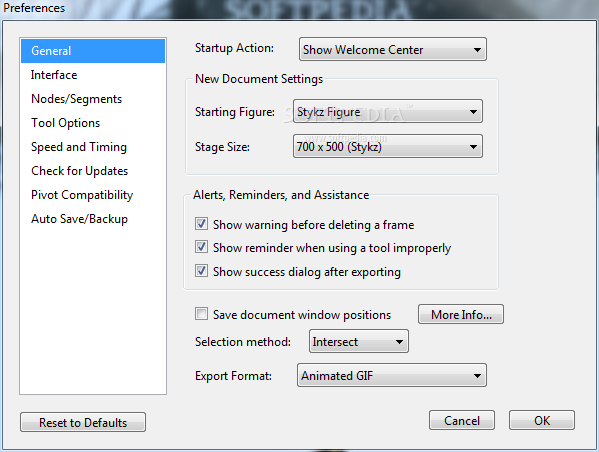
Task: Select the General preferences category
Action: 93,51
